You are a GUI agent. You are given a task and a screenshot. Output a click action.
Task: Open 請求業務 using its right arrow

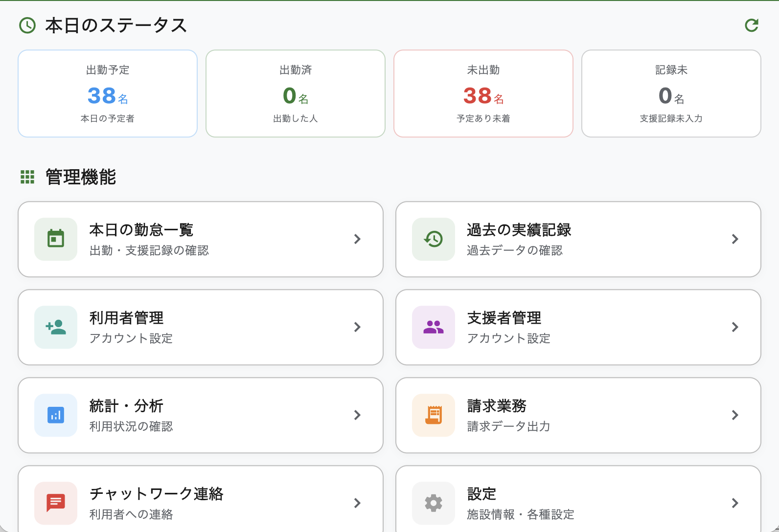pos(734,415)
